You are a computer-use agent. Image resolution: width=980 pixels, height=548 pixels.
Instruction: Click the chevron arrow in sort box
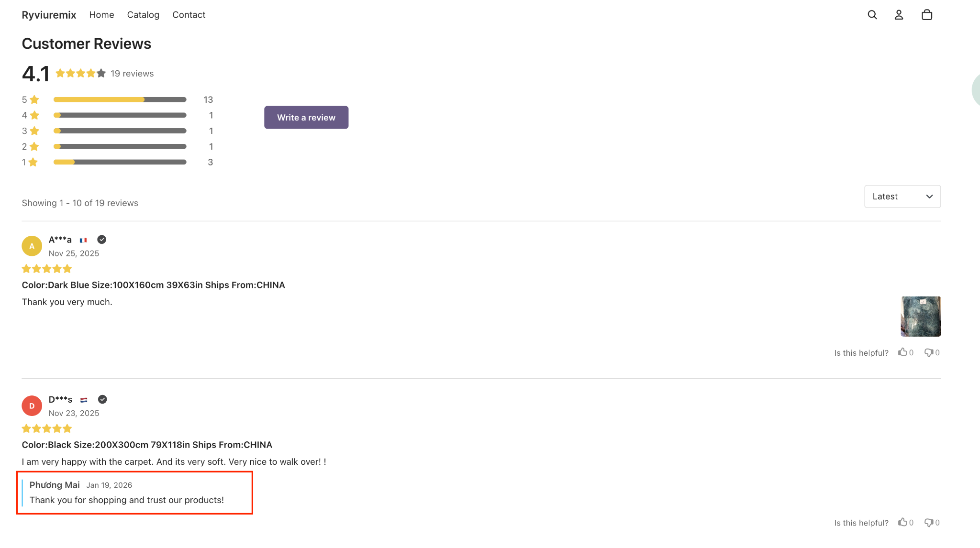click(929, 197)
